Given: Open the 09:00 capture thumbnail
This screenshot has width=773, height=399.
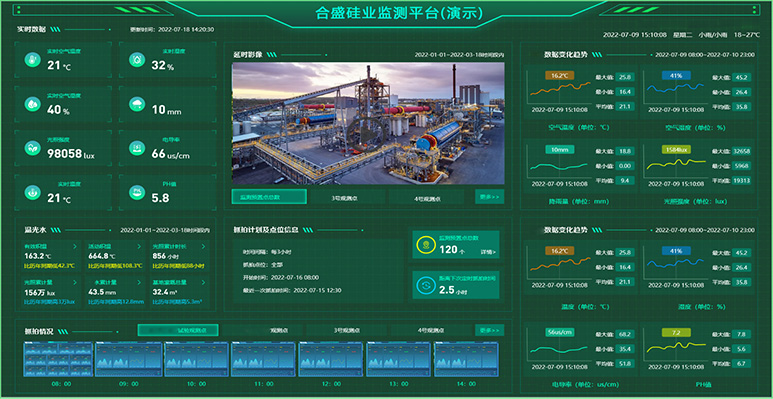Looking at the screenshot, I should coord(128,359).
